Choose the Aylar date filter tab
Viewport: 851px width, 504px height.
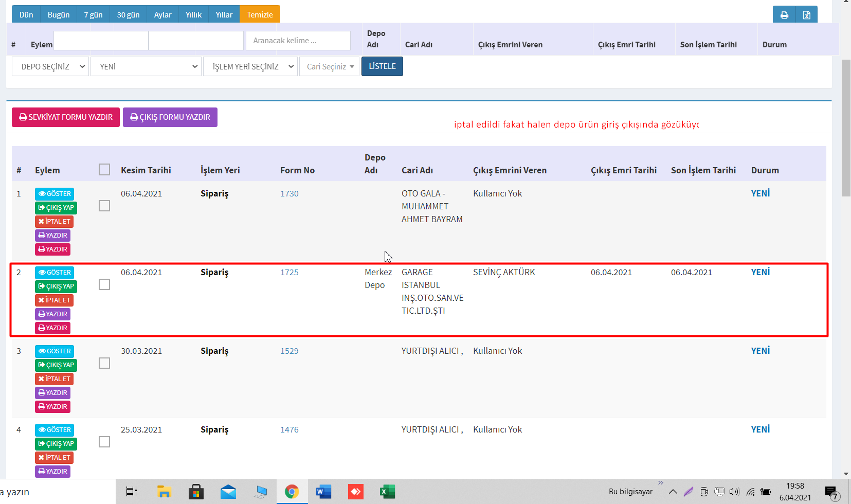point(162,14)
